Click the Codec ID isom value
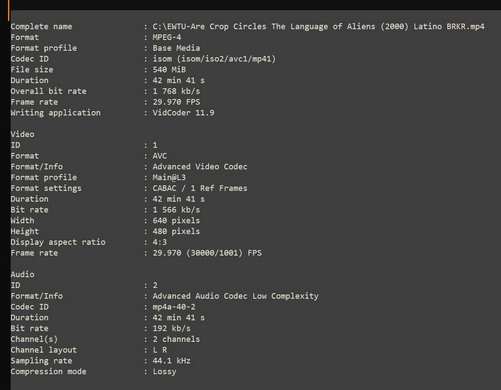501x390 pixels. point(214,59)
